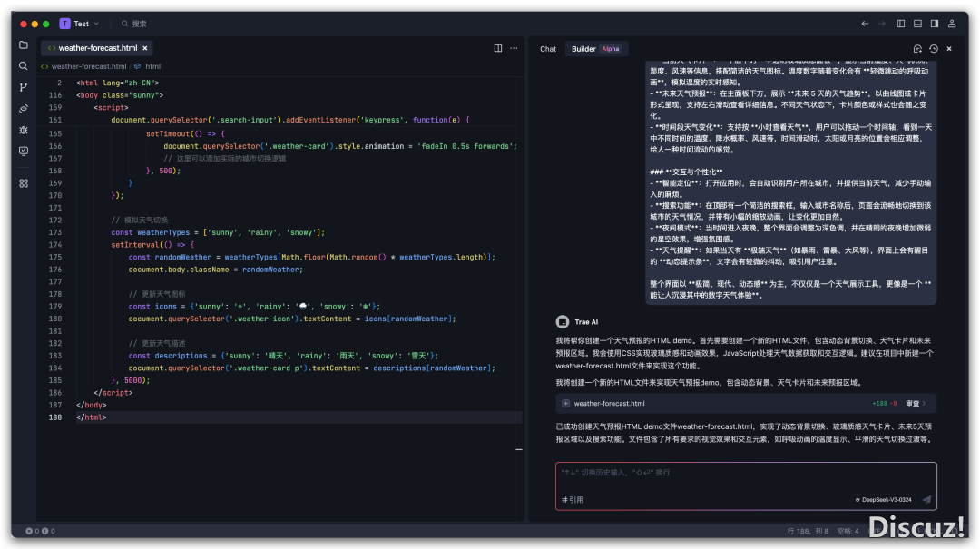Toggle the bottom panel layout icon
Screen dimensions: 980x549
point(917,24)
